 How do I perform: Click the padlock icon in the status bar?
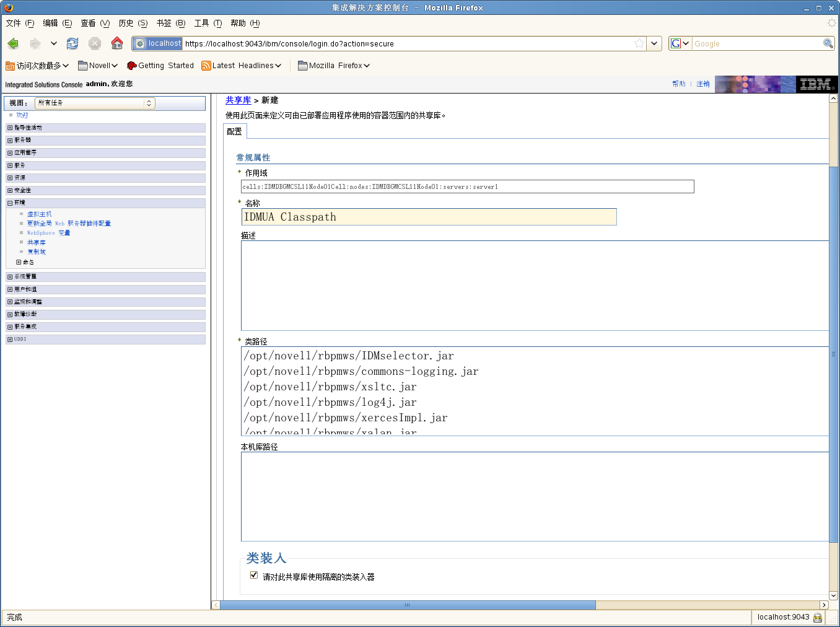pyautogui.click(x=818, y=617)
